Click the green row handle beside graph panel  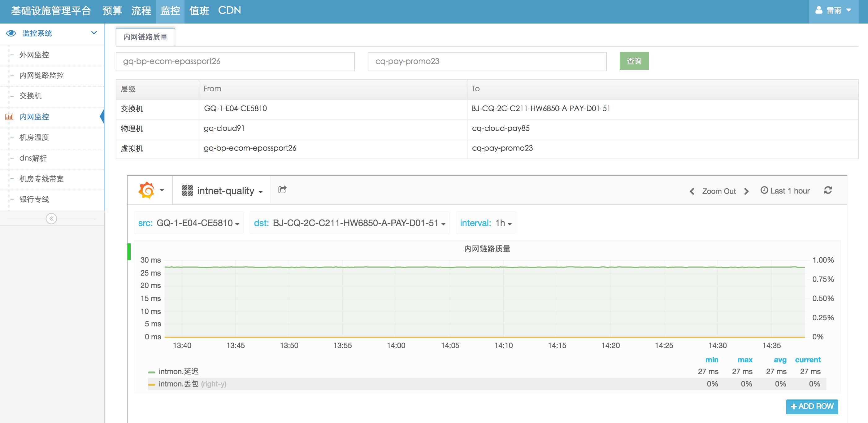pyautogui.click(x=129, y=251)
